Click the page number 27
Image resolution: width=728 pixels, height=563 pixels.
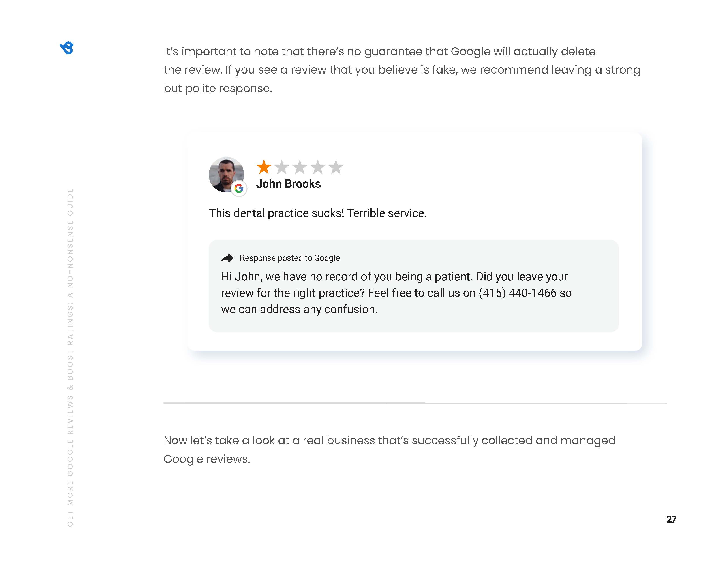(x=671, y=519)
